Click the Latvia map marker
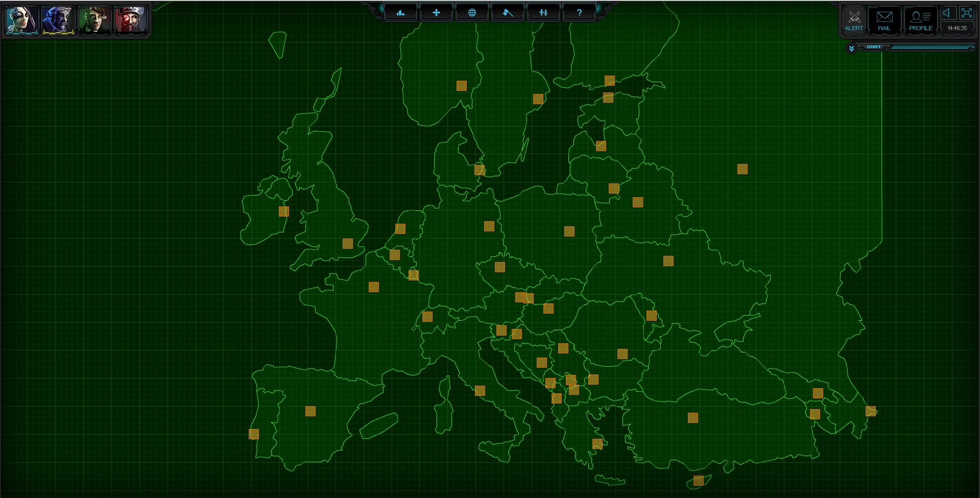The height and width of the screenshot is (498, 980). [x=601, y=146]
